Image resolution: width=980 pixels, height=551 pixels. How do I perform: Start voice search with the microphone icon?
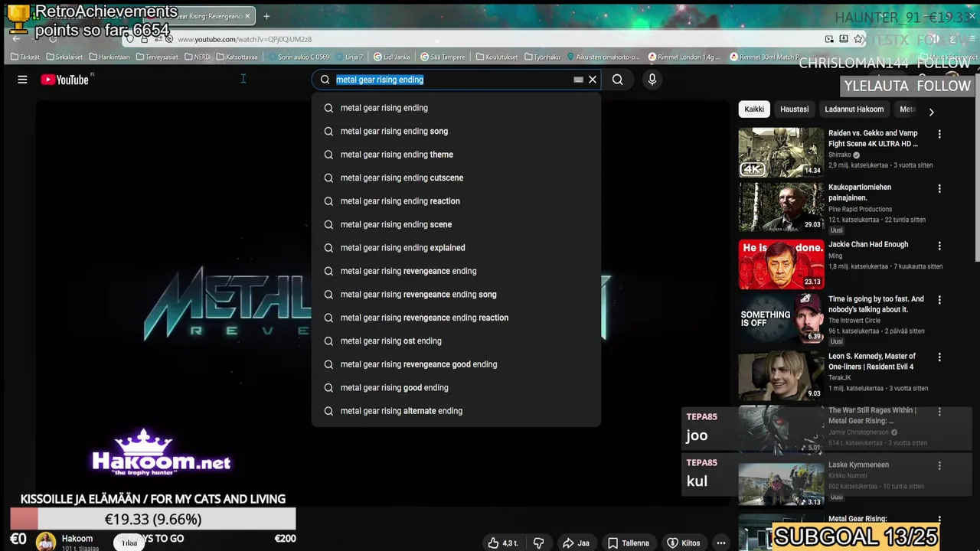click(652, 80)
